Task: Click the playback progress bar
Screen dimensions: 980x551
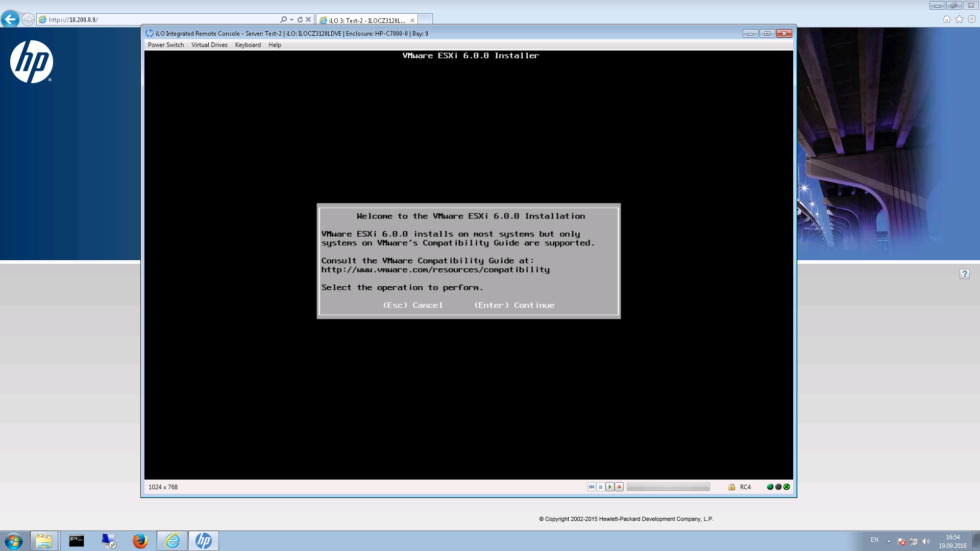Action: pos(668,487)
